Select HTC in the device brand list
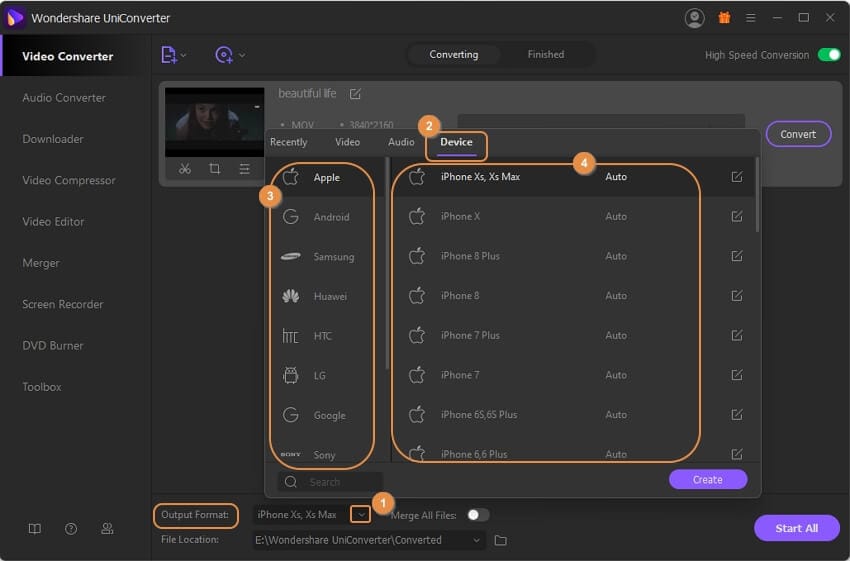The height and width of the screenshot is (561, 850). 325,336
